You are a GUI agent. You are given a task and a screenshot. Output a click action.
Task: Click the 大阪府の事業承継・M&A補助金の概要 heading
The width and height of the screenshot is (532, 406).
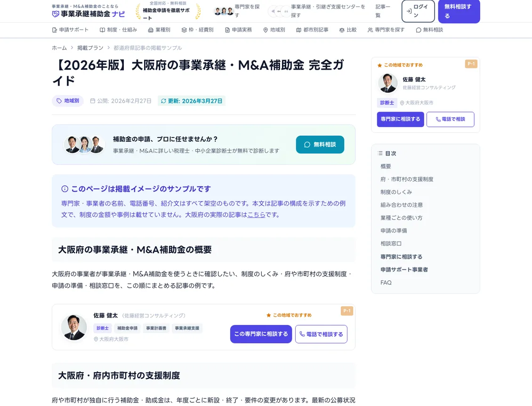coord(135,250)
